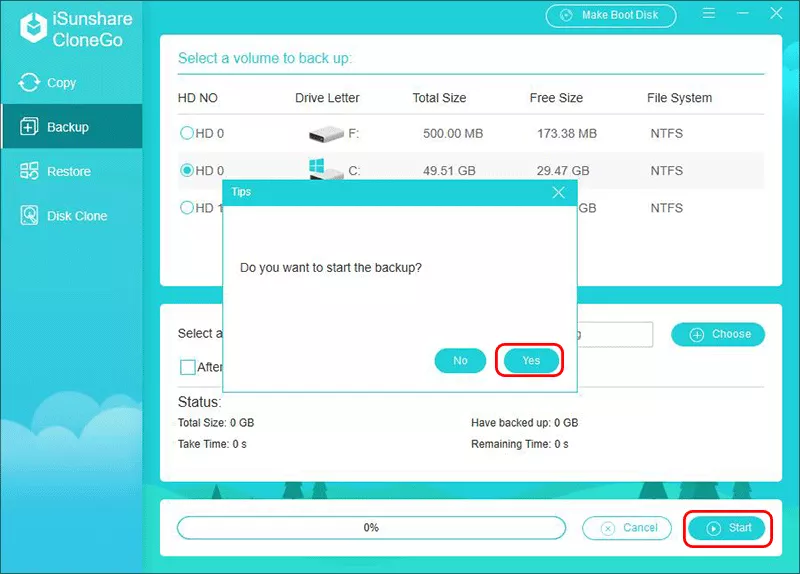Click the Tips dialog title text
Screen dimensions: 800x574
pos(241,192)
